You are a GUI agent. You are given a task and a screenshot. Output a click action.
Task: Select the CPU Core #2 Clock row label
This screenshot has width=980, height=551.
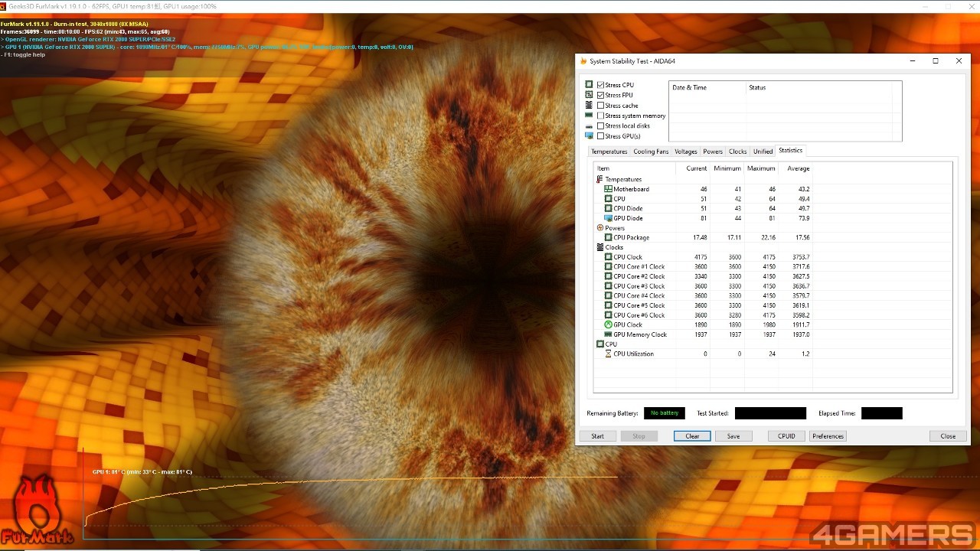[639, 276]
